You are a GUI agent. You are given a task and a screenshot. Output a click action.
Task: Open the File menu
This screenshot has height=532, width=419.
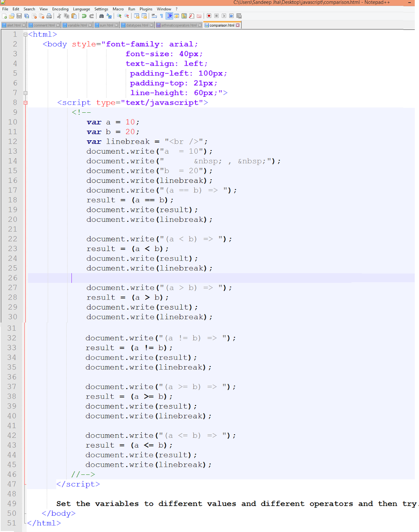point(5,9)
